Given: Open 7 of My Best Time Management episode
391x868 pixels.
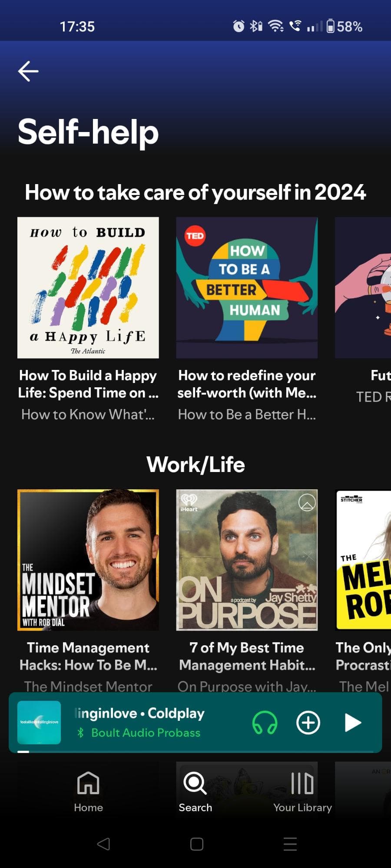Looking at the screenshot, I should [x=247, y=657].
